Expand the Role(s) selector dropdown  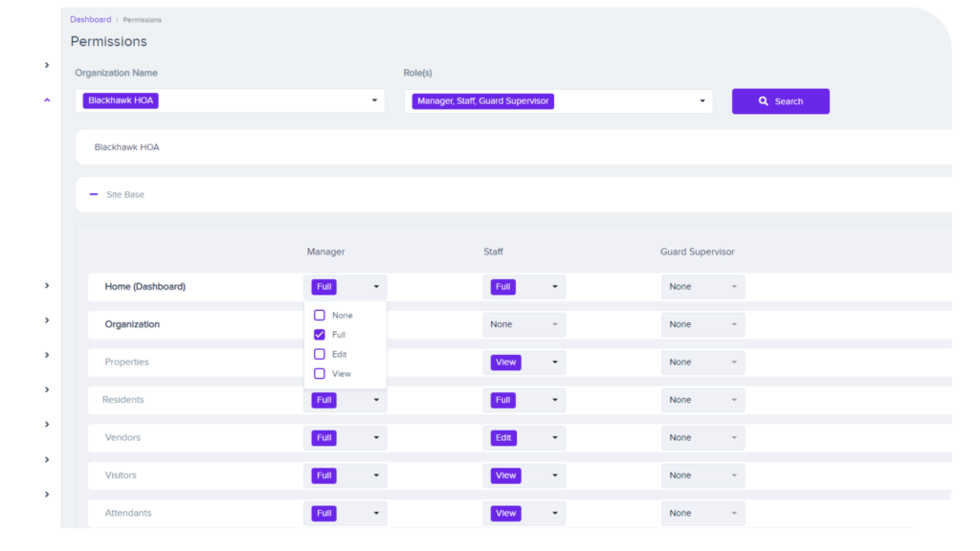click(x=702, y=100)
